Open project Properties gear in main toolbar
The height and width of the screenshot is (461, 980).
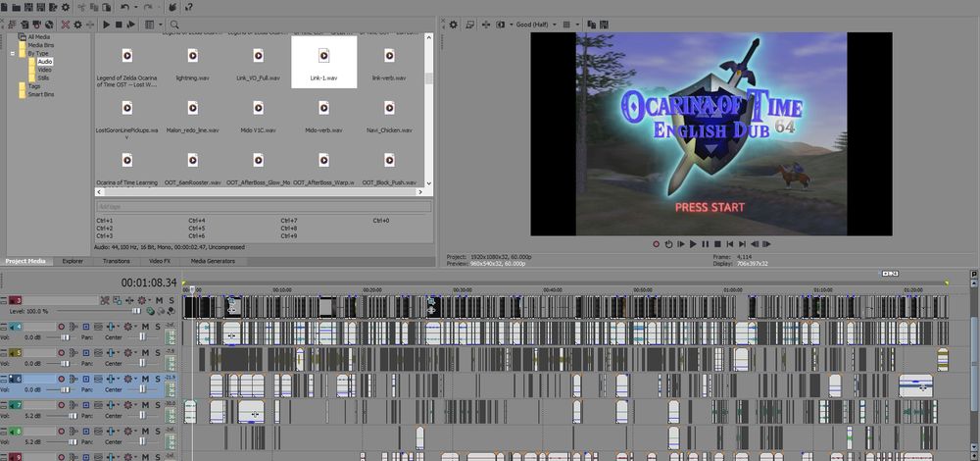66,8
